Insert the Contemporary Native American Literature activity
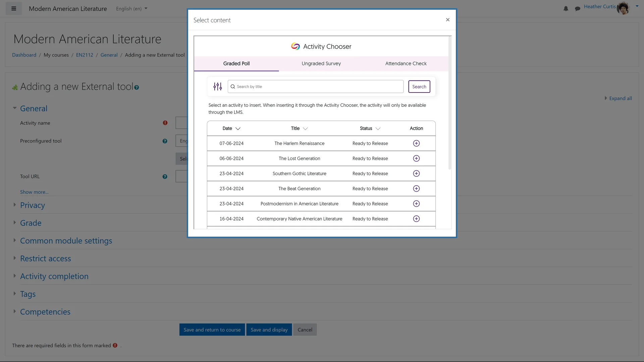The image size is (644, 362). pyautogui.click(x=416, y=219)
